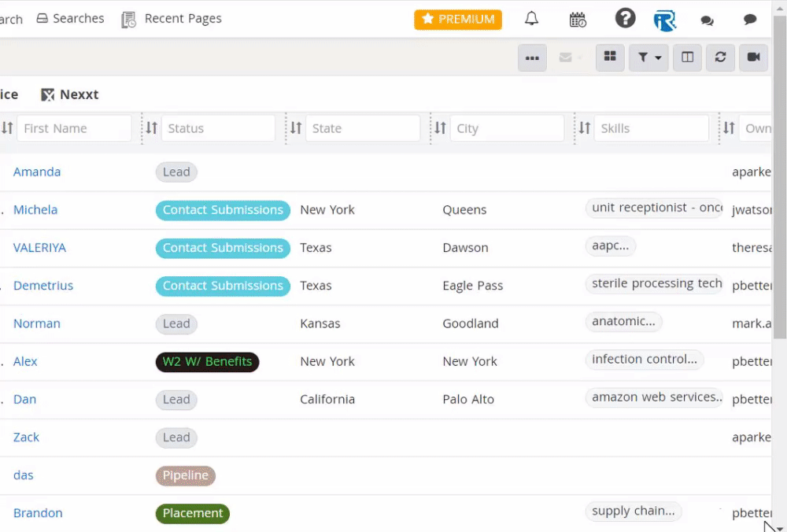Click the PREMIUM upgrade button
This screenshot has width=787, height=532.
click(457, 18)
